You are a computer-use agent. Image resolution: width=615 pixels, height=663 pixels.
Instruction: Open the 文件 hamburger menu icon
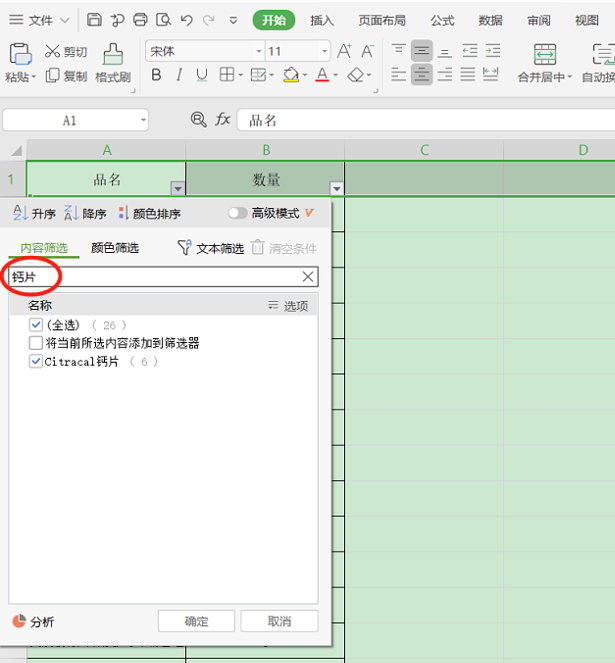pyautogui.click(x=16, y=20)
